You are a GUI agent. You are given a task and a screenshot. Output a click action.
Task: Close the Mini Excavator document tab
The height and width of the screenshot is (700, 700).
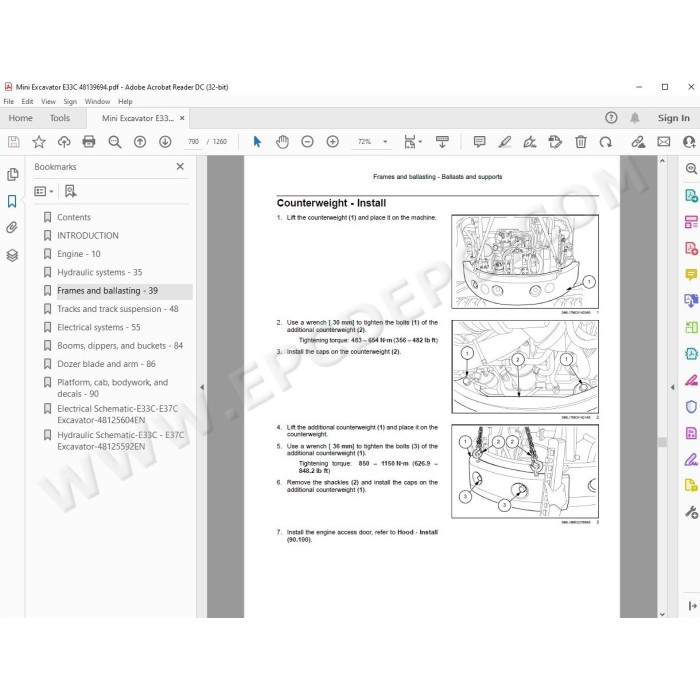pos(182,118)
